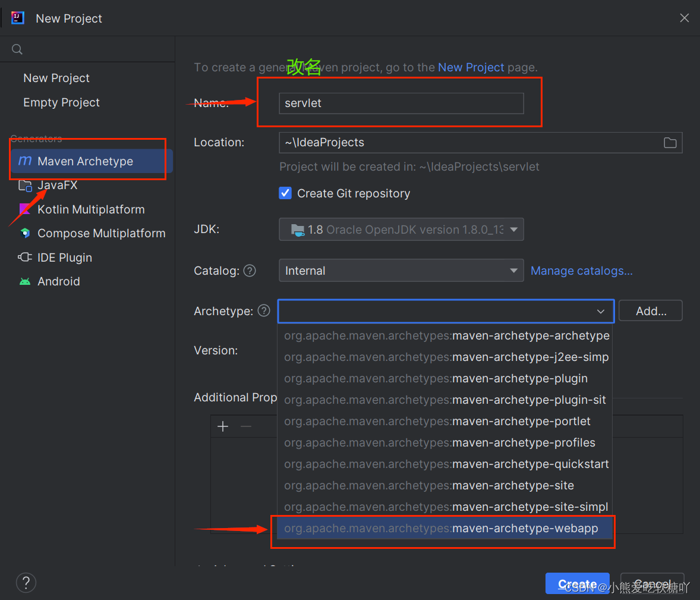
Task: Click the minus icon to remove property
Action: point(246,426)
